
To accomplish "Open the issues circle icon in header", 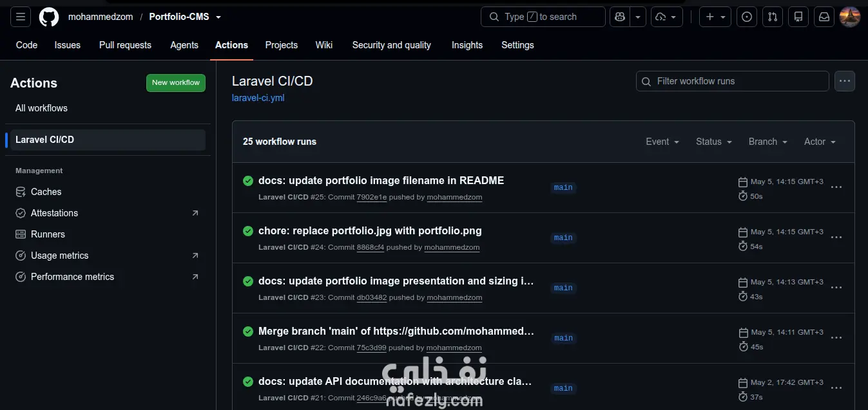I will 747,17.
